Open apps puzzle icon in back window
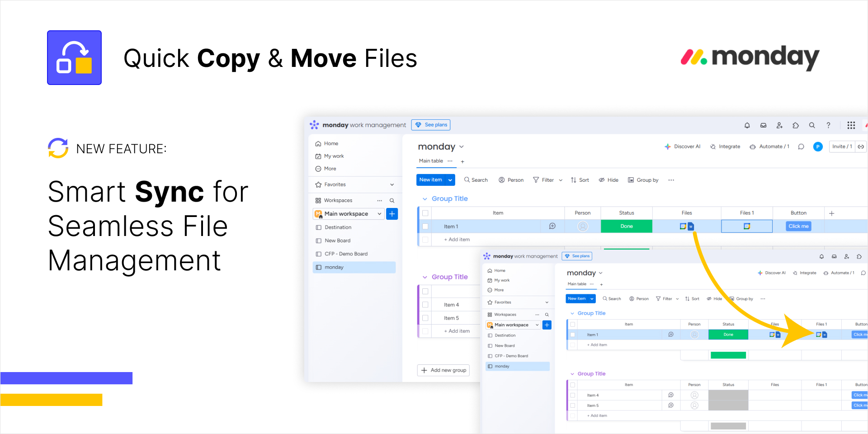The width and height of the screenshot is (868, 434). click(796, 125)
